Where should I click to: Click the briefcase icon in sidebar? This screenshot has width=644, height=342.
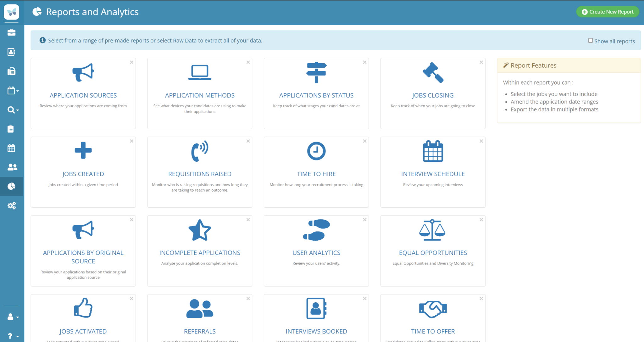coord(11,32)
